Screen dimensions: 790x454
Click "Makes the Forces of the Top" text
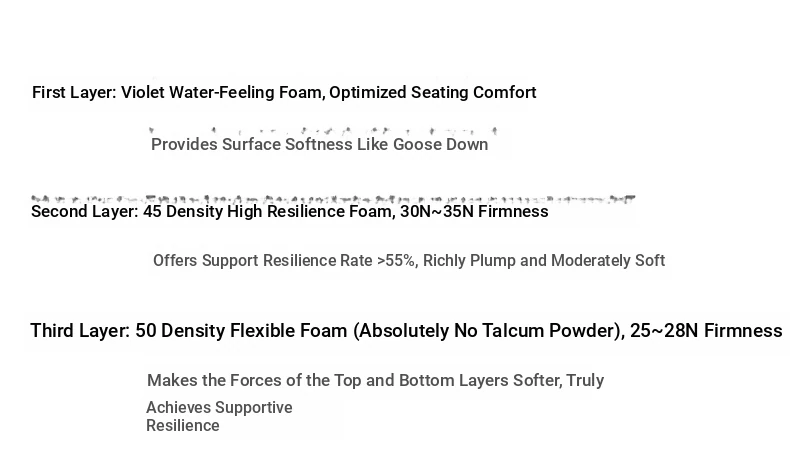254,380
